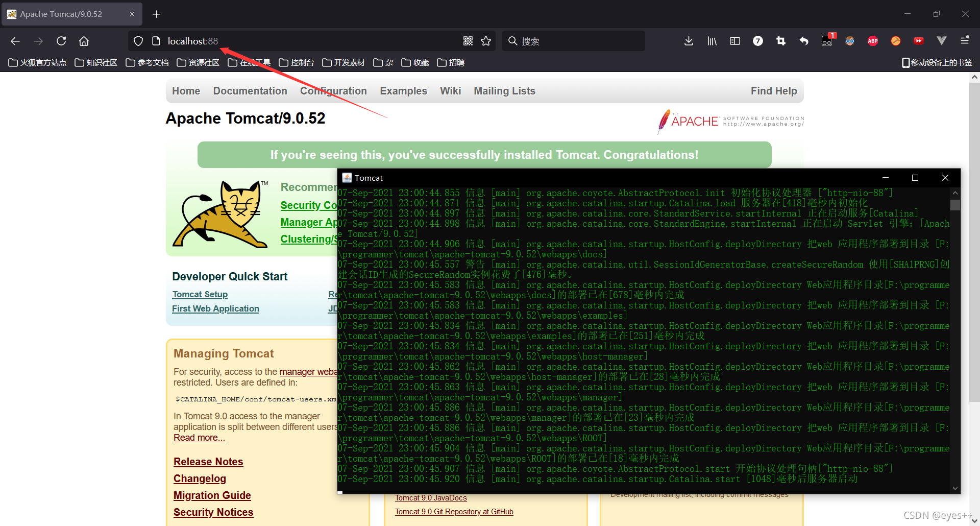Open a new tab with the plus button

(157, 14)
